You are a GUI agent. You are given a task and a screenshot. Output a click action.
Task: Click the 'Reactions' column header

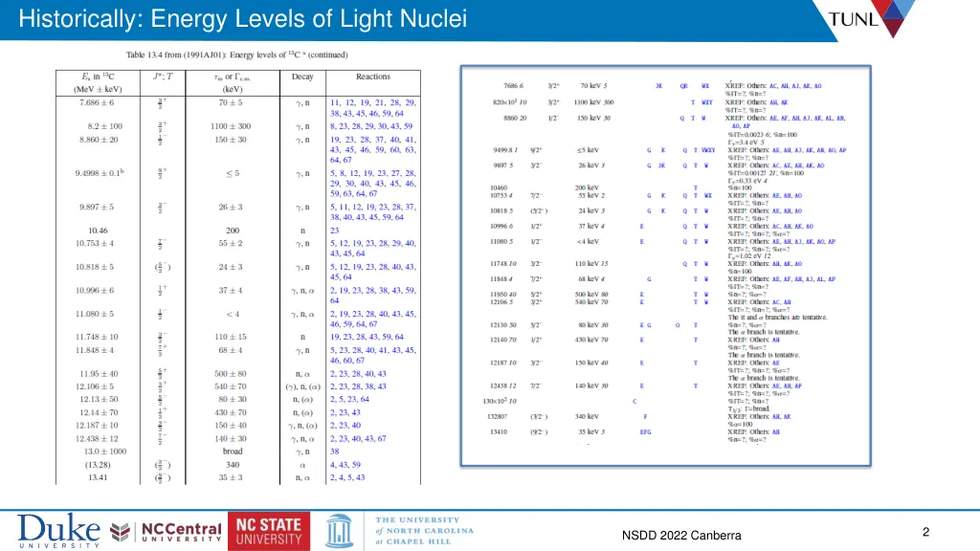point(373,77)
